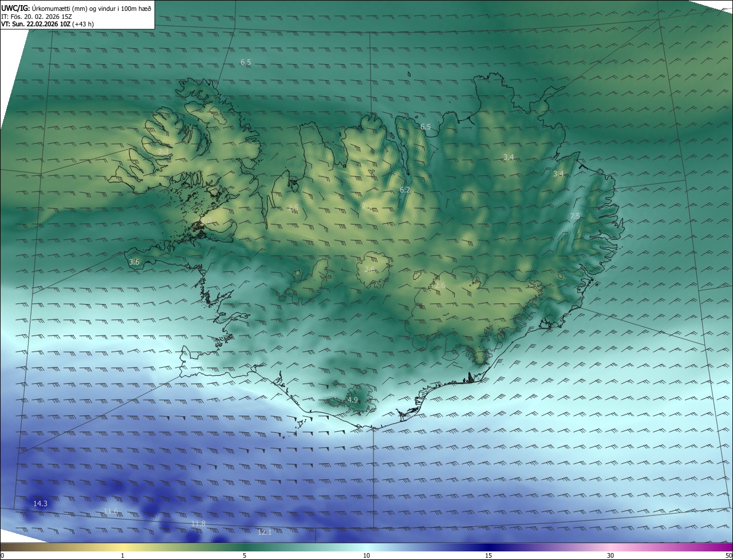Click the 11.8 value label on the map

tap(198, 524)
